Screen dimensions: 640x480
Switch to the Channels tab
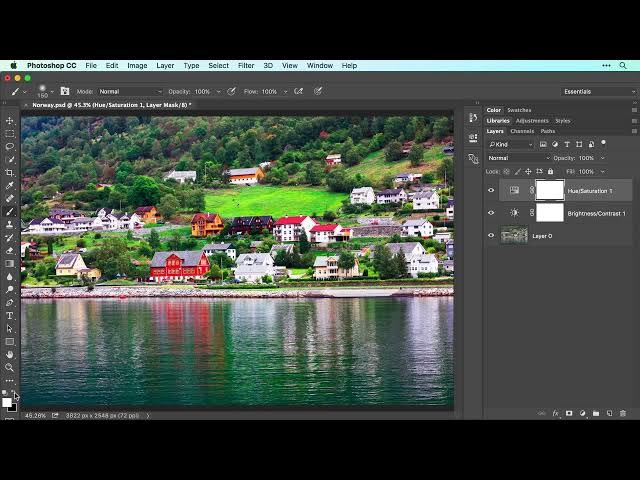pos(522,131)
